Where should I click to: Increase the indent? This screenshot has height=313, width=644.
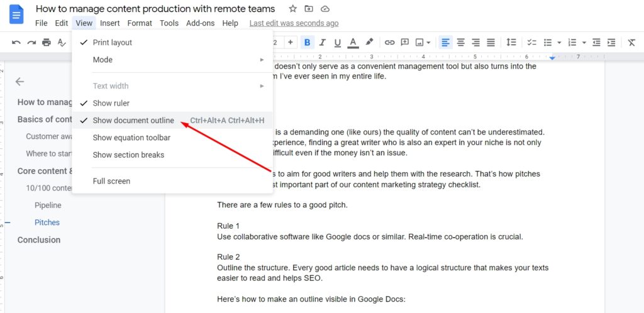[611, 42]
